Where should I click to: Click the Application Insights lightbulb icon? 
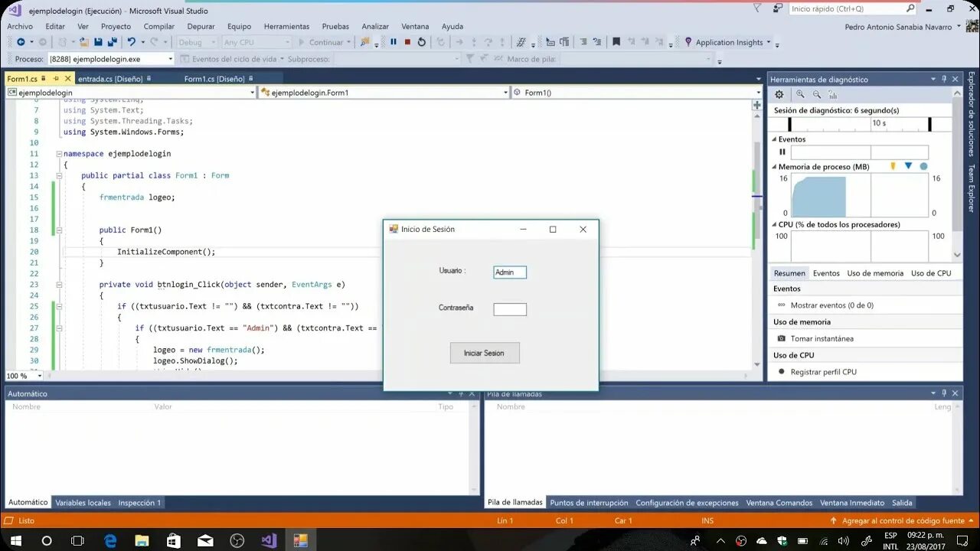(x=688, y=42)
